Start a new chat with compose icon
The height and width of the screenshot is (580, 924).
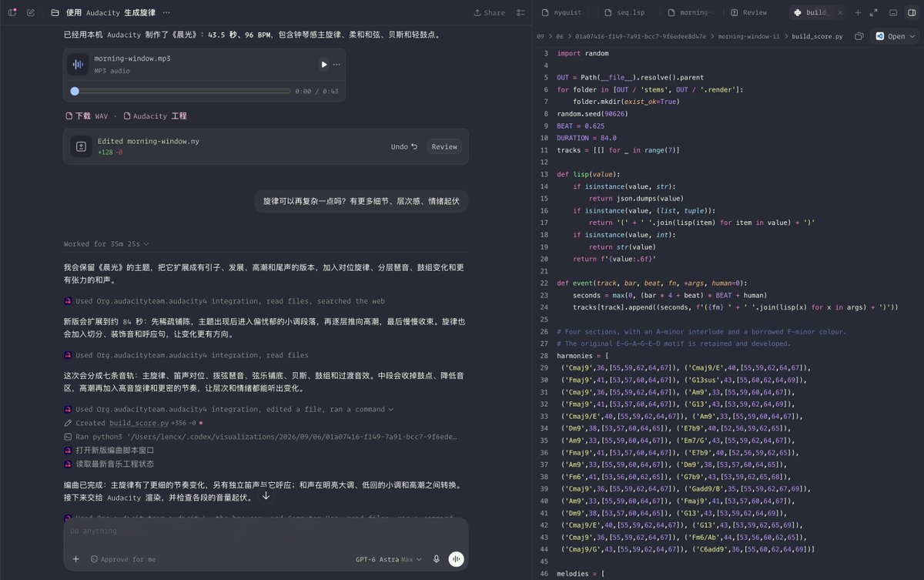(x=31, y=12)
